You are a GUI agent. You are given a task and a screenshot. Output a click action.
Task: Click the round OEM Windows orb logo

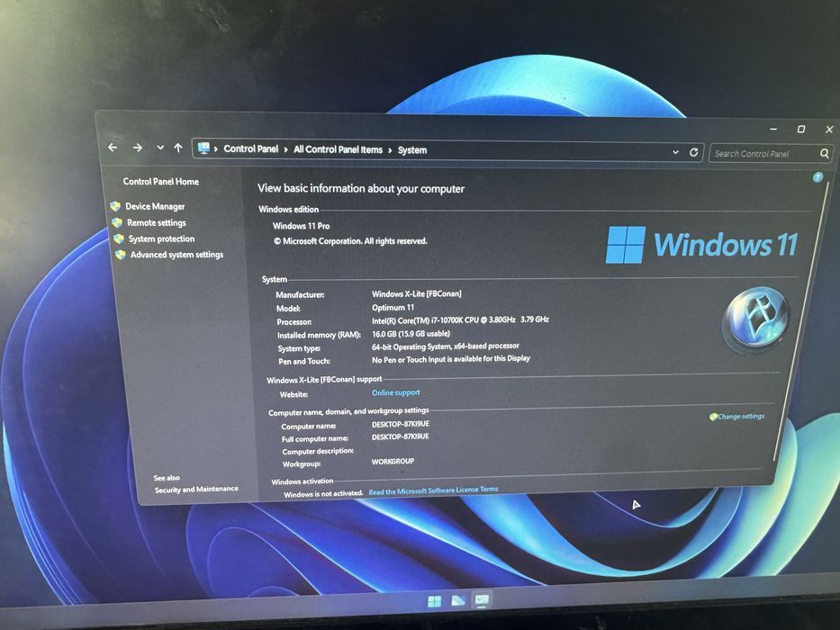pos(756,319)
